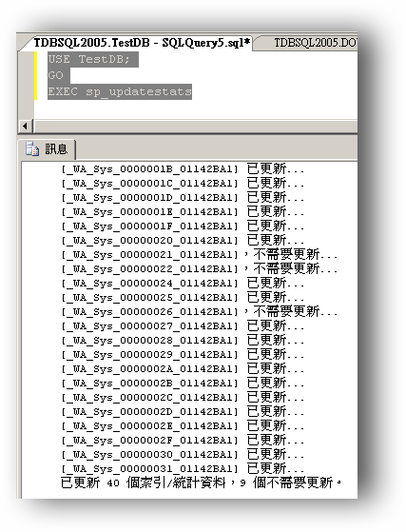Viewport: 406px width, 532px height.
Task: Select the _WA_Sys_00000020_01142BA1 message row
Action: coord(183,240)
